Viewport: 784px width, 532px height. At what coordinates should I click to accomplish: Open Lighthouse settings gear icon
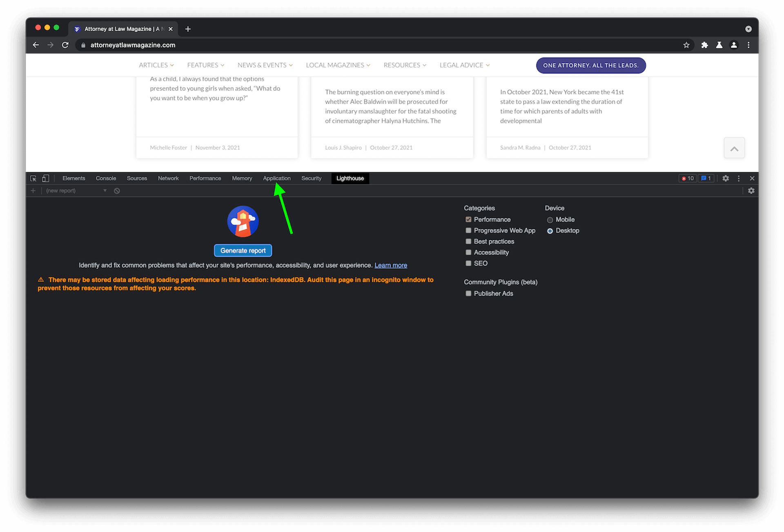(751, 191)
